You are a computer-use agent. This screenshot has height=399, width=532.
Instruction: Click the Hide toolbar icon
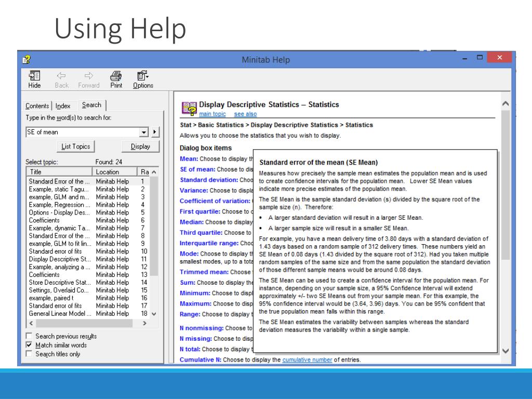click(34, 79)
